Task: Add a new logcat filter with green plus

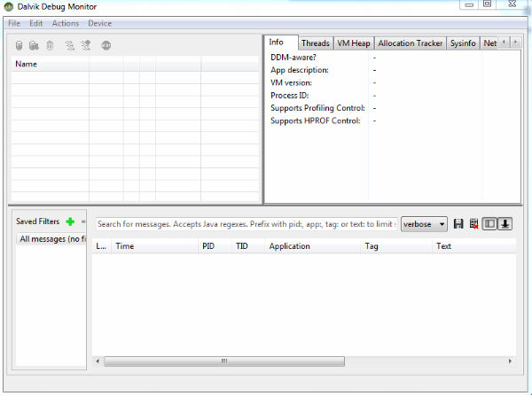Action: tap(70, 221)
